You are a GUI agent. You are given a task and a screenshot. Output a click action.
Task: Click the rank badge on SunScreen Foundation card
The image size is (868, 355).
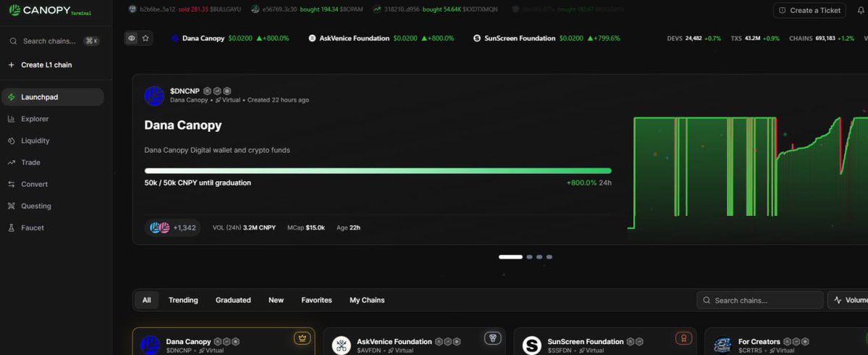click(683, 338)
